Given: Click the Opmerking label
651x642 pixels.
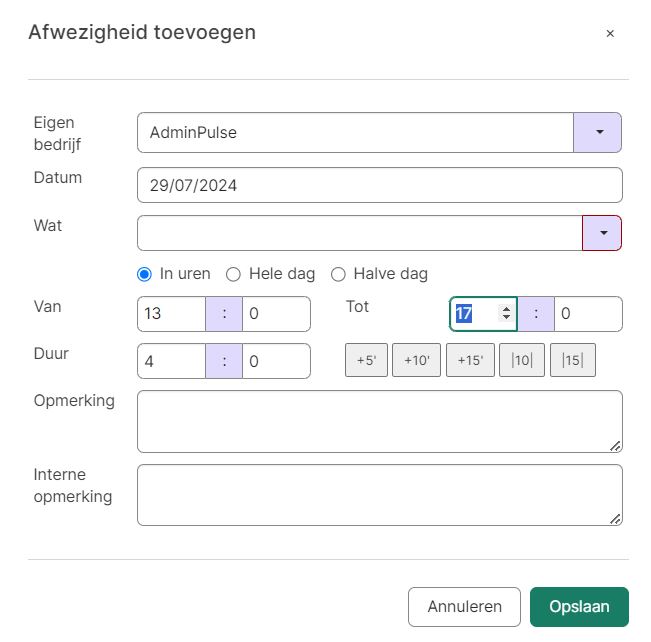Looking at the screenshot, I should tap(74, 401).
